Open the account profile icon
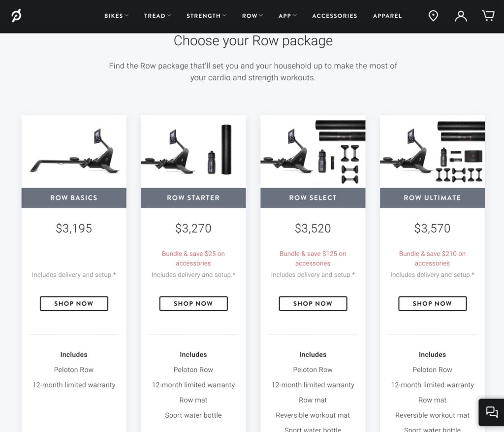504x432 pixels. [x=461, y=16]
